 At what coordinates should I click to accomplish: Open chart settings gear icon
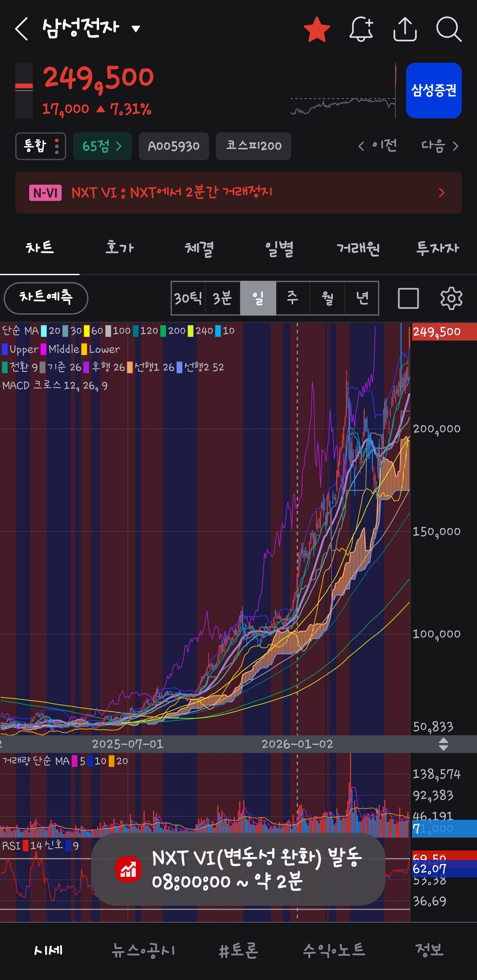pyautogui.click(x=451, y=298)
